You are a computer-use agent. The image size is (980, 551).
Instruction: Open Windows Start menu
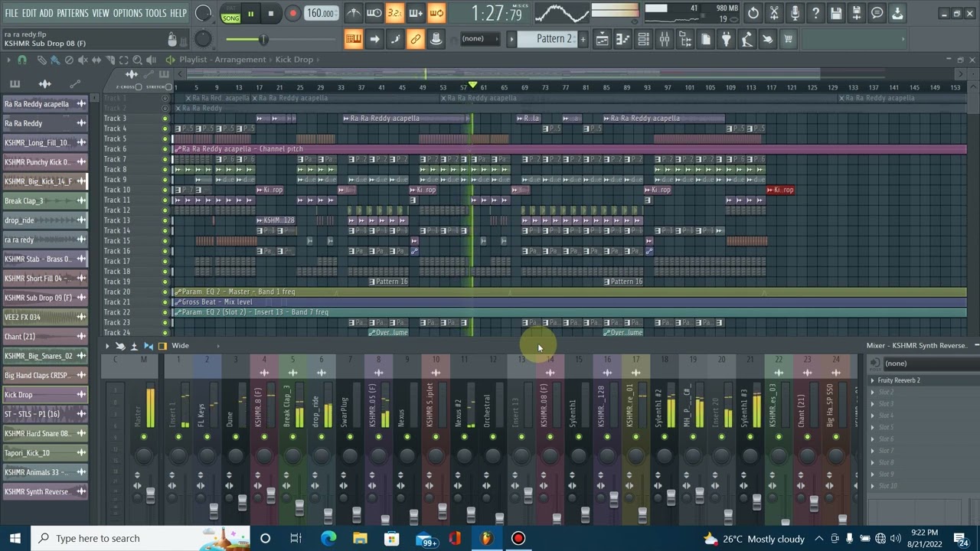point(15,539)
